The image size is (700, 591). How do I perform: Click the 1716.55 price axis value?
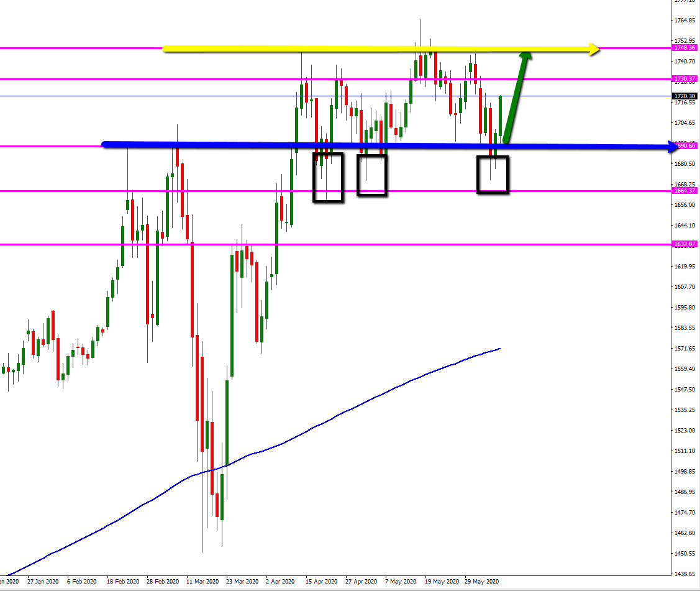(684, 103)
